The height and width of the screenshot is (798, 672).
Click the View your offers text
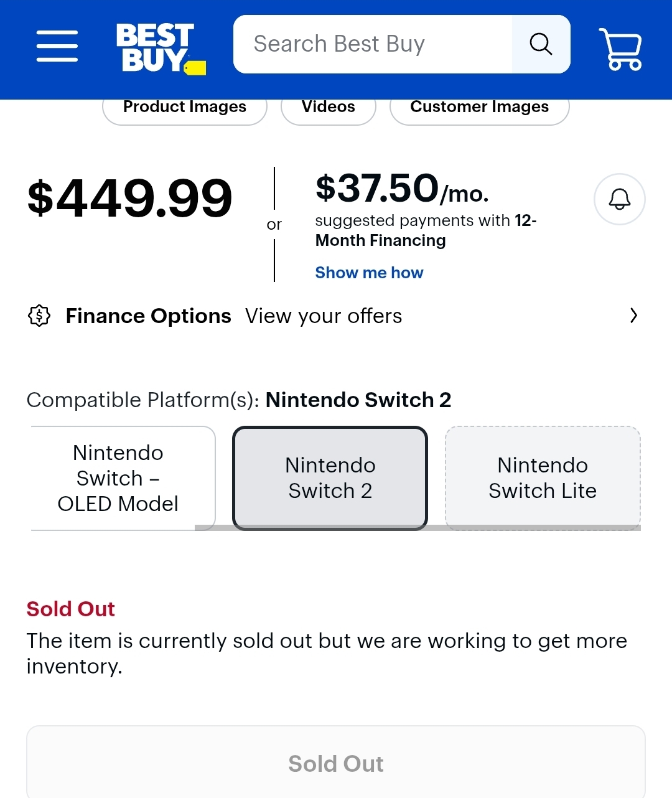point(324,316)
